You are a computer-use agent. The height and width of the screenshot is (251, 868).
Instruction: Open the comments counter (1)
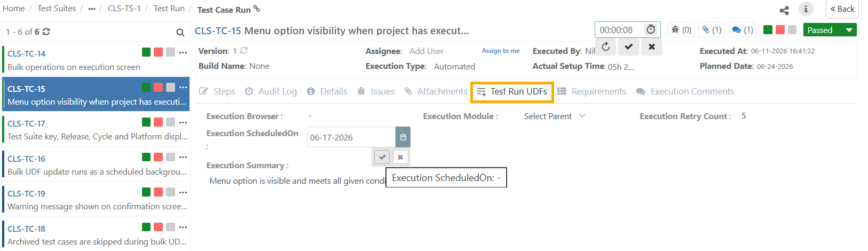(743, 30)
